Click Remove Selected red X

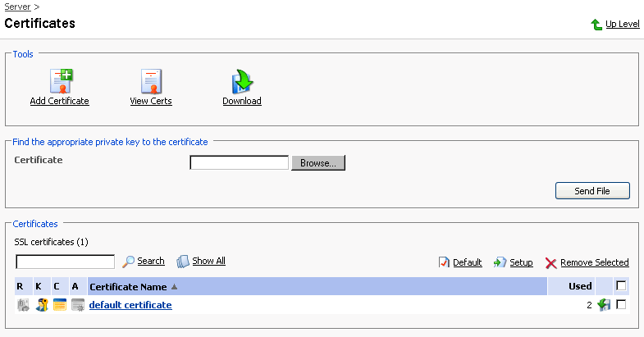(x=551, y=263)
